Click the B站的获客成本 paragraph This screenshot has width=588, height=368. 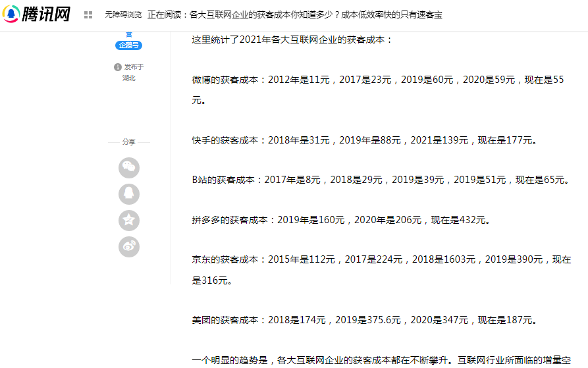[x=381, y=180]
